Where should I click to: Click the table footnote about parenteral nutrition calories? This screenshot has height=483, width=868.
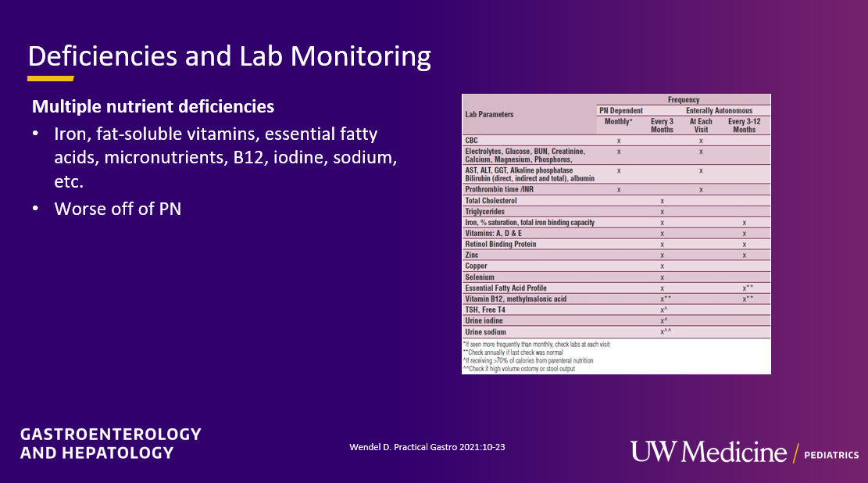(529, 361)
